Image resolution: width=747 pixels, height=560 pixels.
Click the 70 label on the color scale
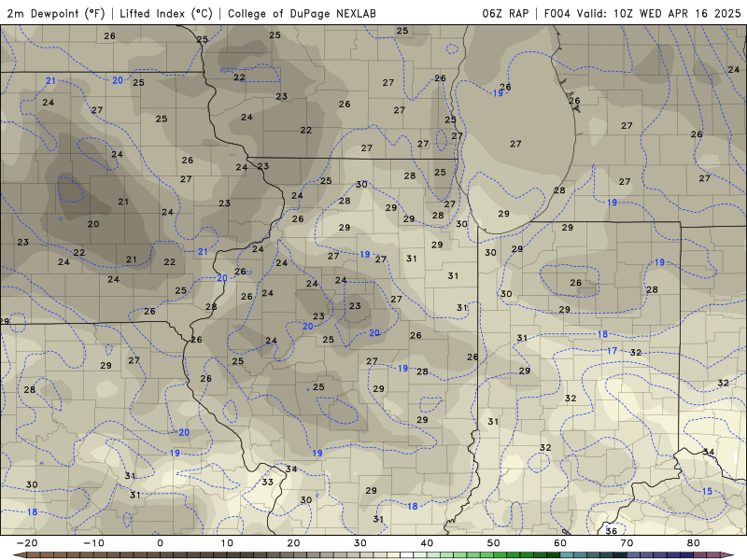tap(627, 543)
